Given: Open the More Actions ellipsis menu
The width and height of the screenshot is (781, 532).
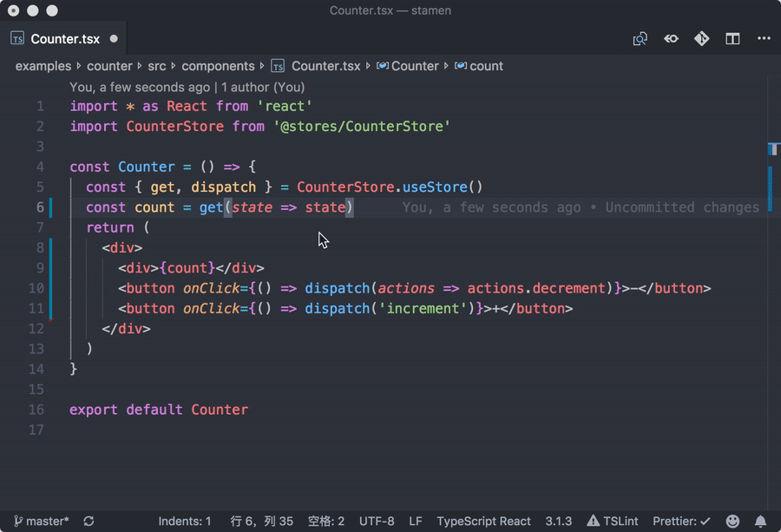Looking at the screenshot, I should point(764,39).
